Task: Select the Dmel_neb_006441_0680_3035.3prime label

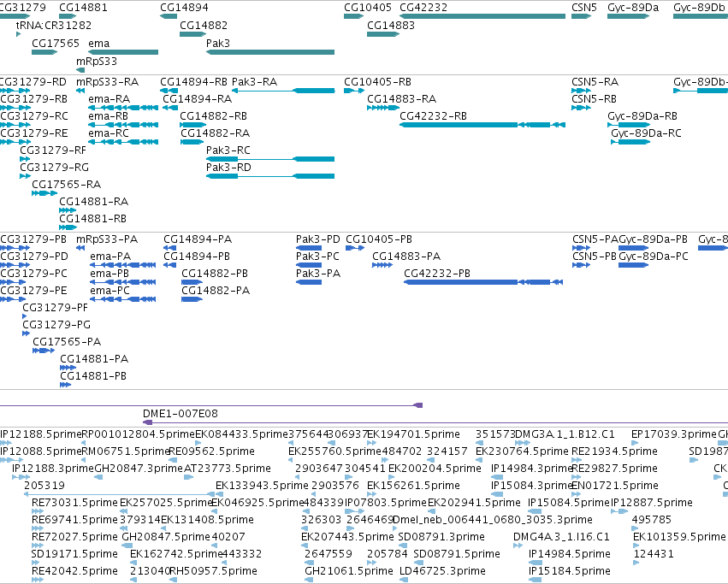Action: tap(493, 520)
